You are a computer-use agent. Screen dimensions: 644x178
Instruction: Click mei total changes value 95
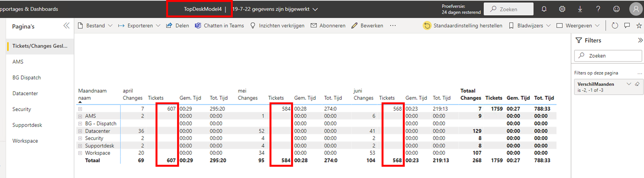point(261,161)
